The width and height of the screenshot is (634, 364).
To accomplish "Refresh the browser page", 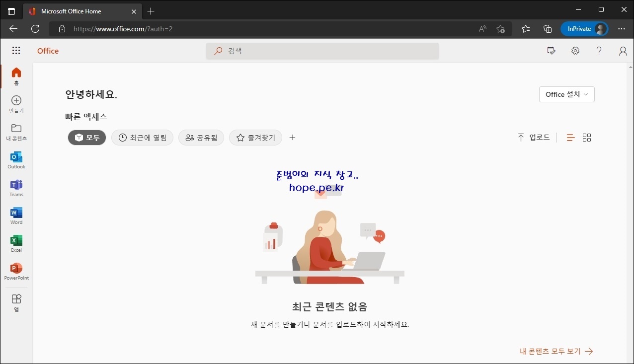I will point(35,29).
